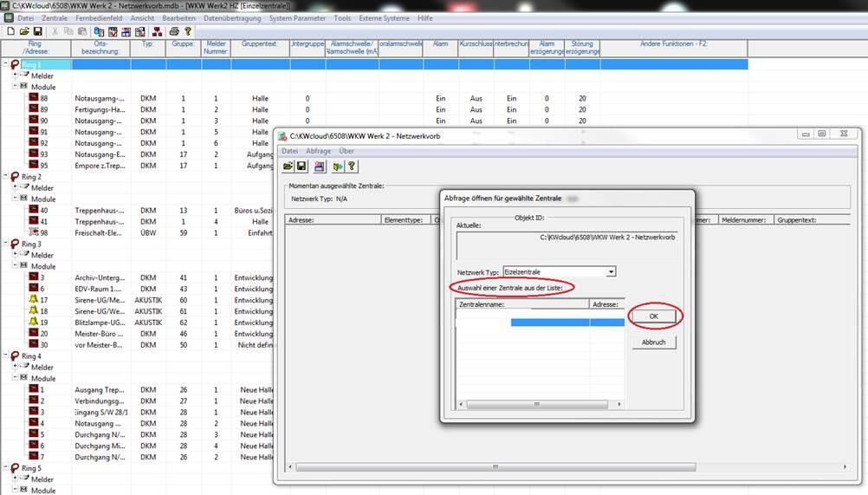Collapse the Ring 2 tree node
Image resolution: width=868 pixels, height=495 pixels.
pos(5,175)
